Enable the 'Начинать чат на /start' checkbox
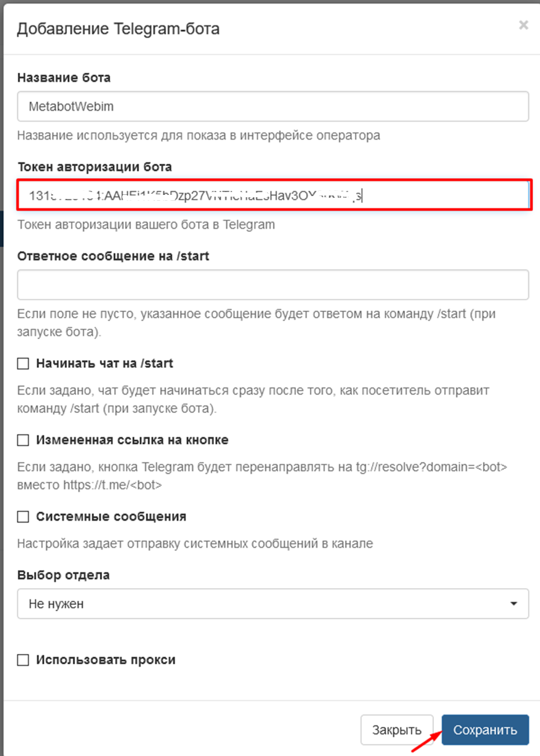Image resolution: width=540 pixels, height=756 pixels. [23, 363]
